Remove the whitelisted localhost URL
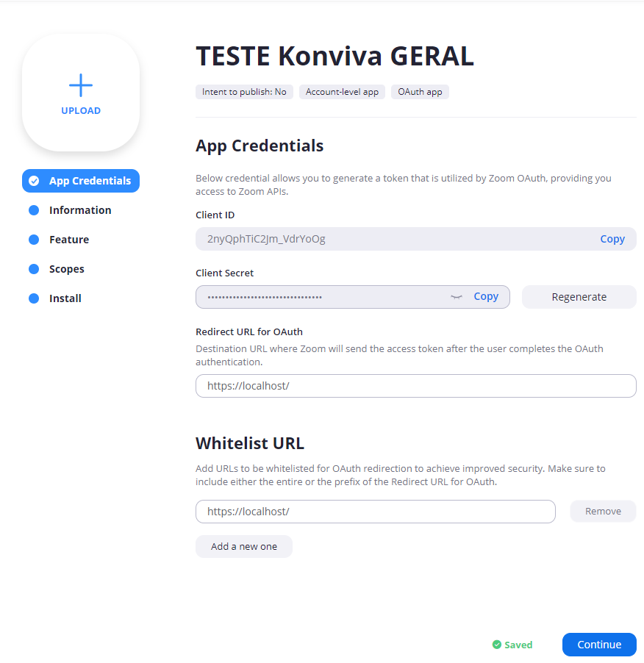The image size is (644, 663). (x=603, y=511)
